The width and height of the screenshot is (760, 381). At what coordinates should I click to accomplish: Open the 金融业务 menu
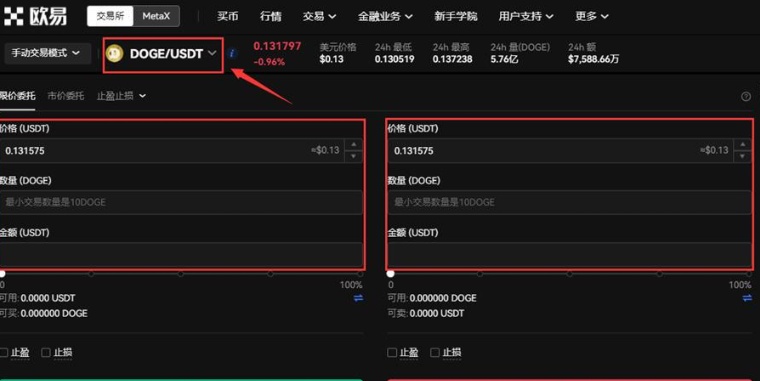click(385, 16)
